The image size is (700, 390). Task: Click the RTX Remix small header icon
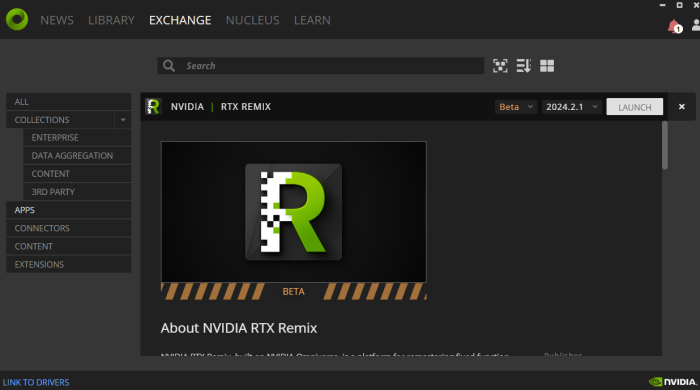pos(153,107)
